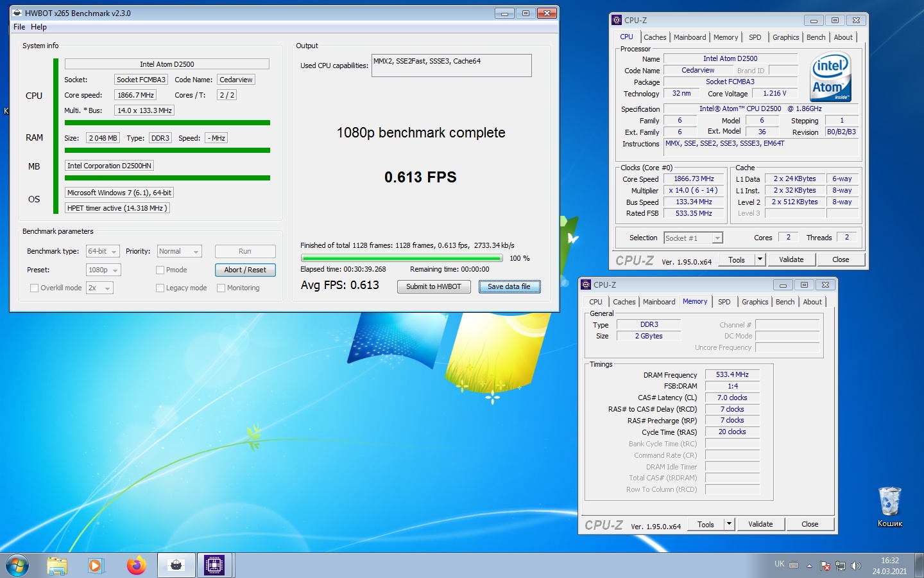This screenshot has width=924, height=578.
Task: Click the network tray icon
Action: click(x=841, y=566)
